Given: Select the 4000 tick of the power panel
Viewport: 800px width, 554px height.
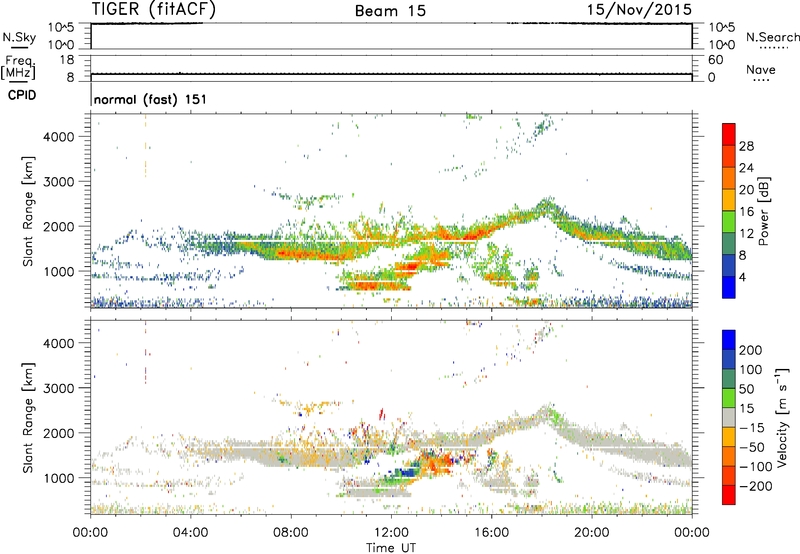Looking at the screenshot, I should click(x=58, y=137).
